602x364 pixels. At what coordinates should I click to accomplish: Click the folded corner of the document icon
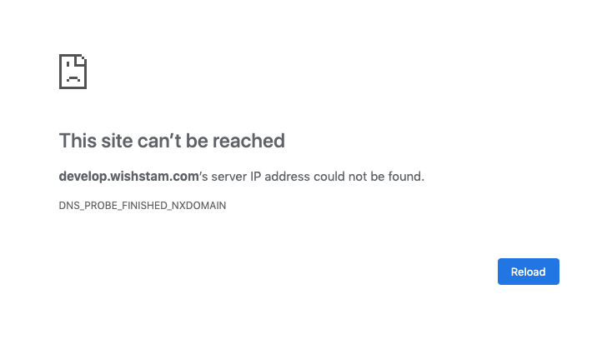pos(82,60)
